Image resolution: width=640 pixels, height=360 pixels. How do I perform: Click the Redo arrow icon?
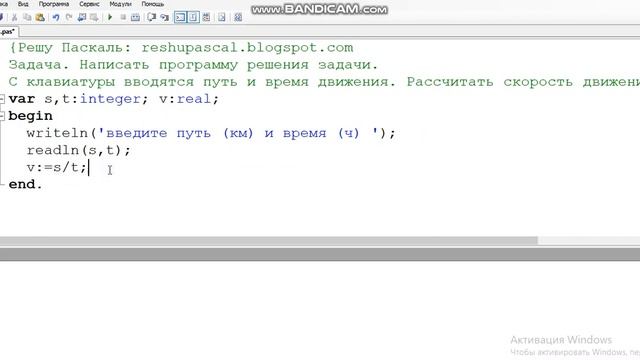click(69, 17)
